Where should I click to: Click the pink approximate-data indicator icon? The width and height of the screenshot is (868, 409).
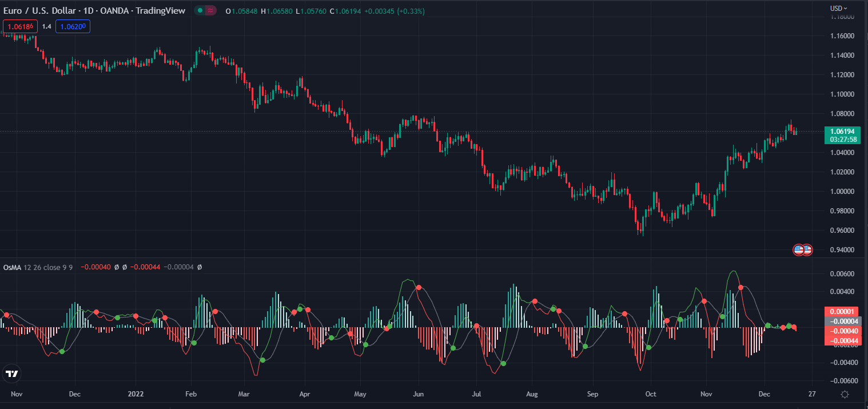pos(210,11)
